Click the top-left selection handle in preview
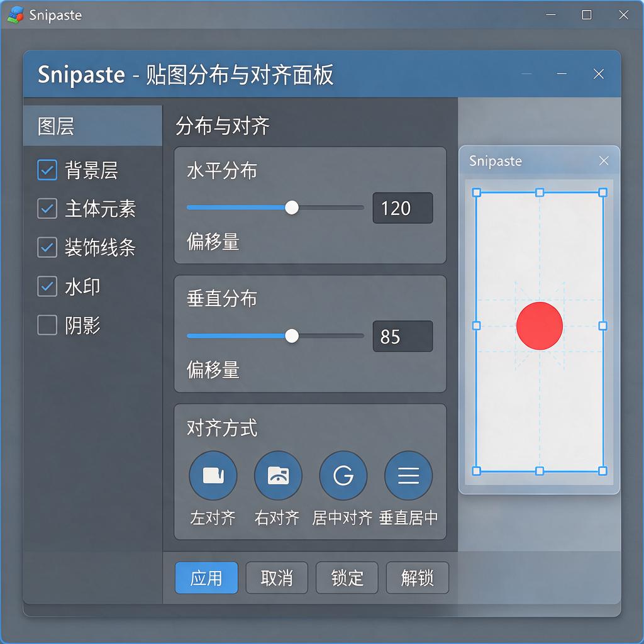 pos(477,192)
